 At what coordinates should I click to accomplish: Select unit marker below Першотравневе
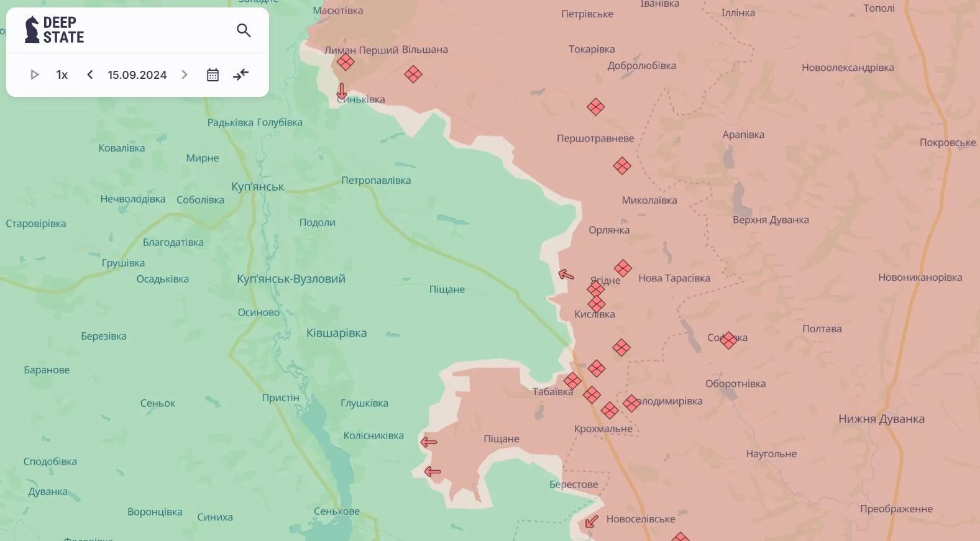[622, 166]
